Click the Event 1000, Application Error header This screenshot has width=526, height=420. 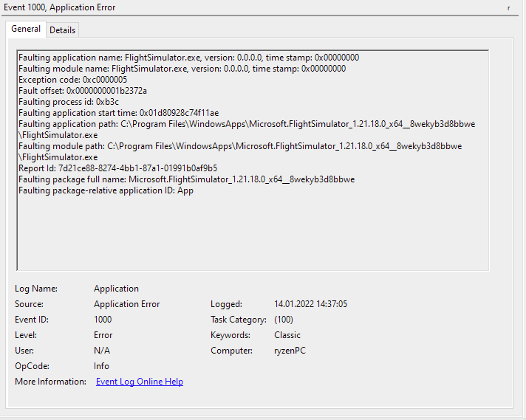tap(60, 7)
